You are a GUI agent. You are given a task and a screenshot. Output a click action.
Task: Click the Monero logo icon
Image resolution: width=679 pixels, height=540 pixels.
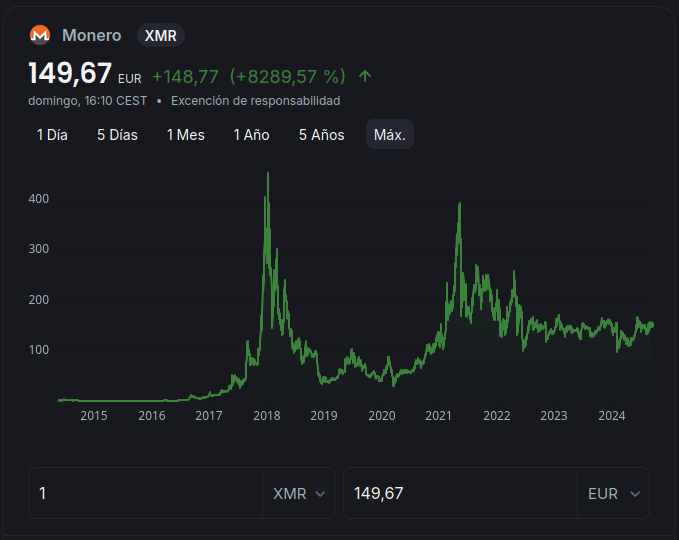(x=40, y=35)
